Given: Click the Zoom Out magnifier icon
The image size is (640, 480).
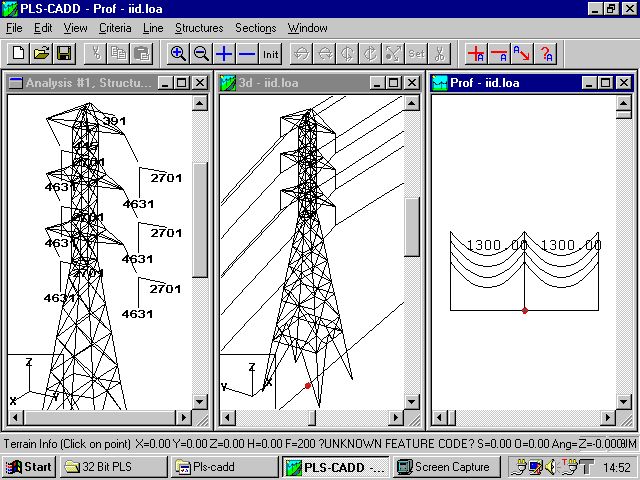Looking at the screenshot, I should [201, 53].
